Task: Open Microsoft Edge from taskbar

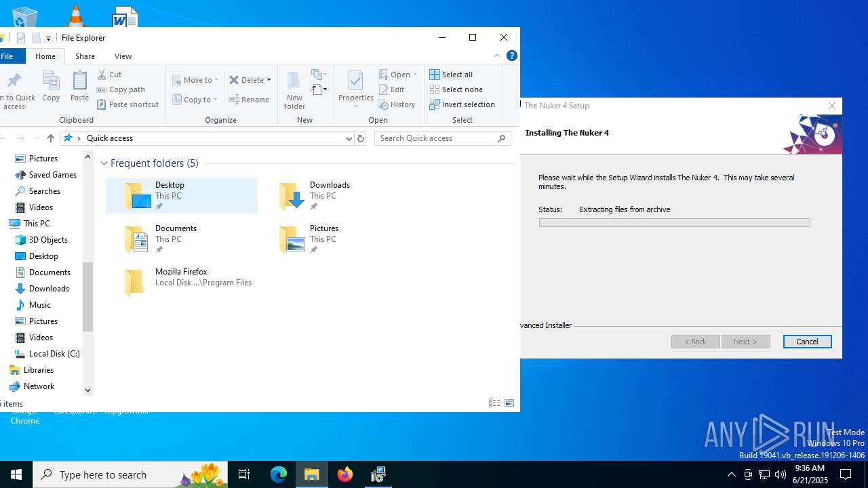Action: [279, 474]
